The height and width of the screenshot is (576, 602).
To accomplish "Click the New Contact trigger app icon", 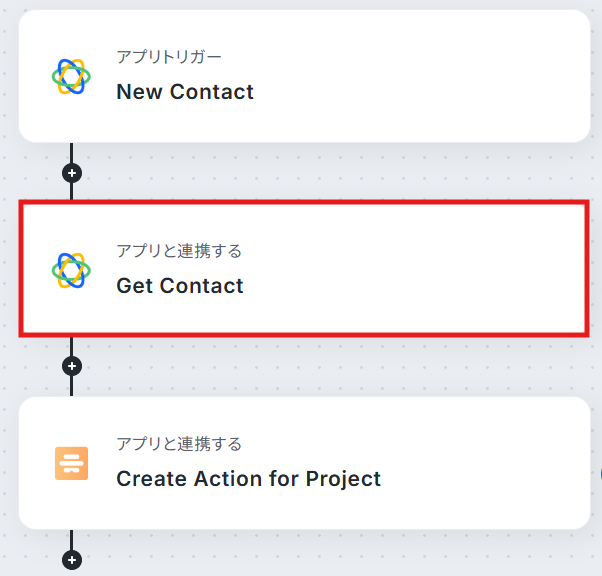I will [x=71, y=76].
